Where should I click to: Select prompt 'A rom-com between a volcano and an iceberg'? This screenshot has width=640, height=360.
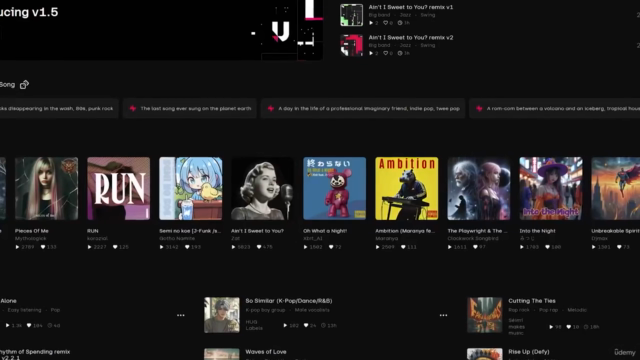(x=555, y=109)
